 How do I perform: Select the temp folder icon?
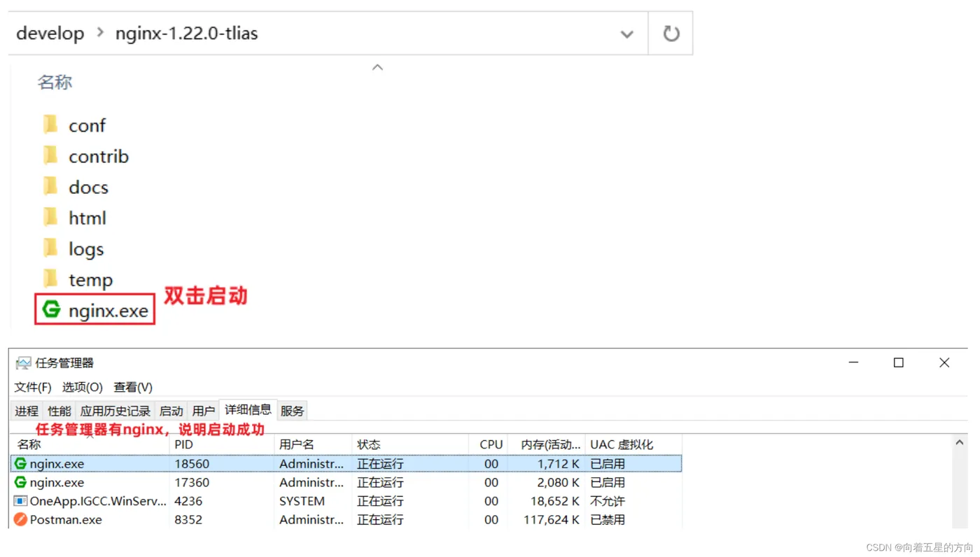(50, 279)
